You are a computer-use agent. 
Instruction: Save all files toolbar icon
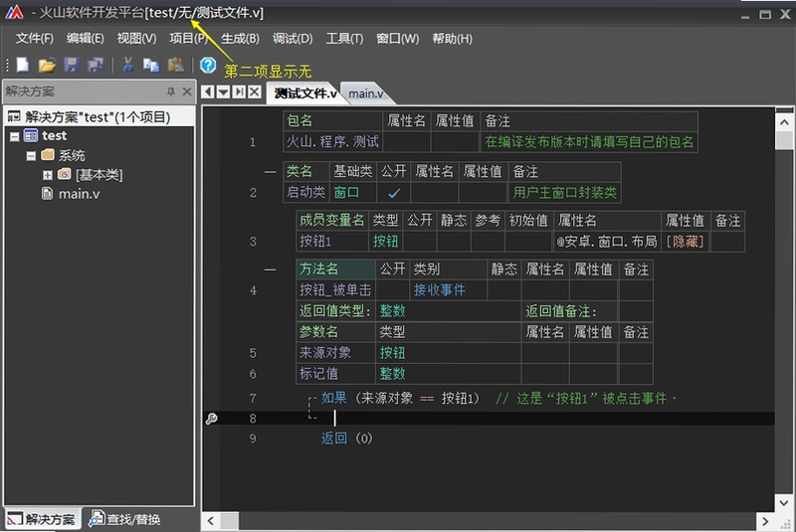point(96,65)
